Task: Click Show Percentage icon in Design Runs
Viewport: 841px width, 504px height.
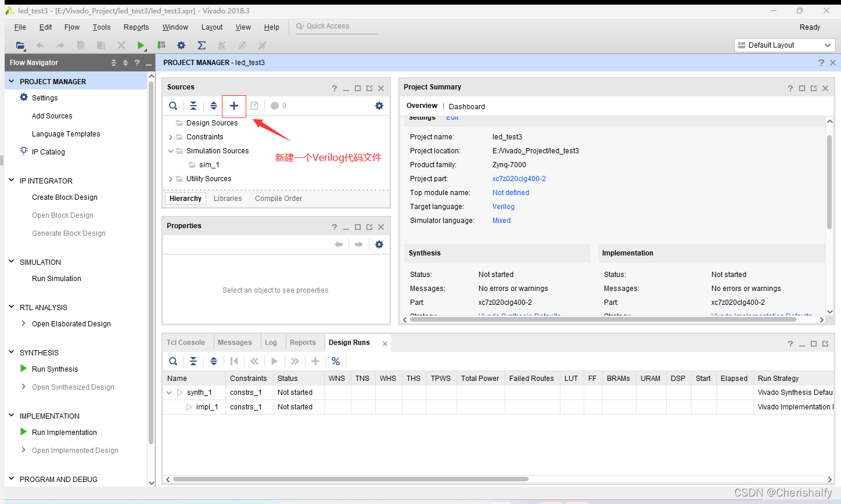Action: coord(336,361)
